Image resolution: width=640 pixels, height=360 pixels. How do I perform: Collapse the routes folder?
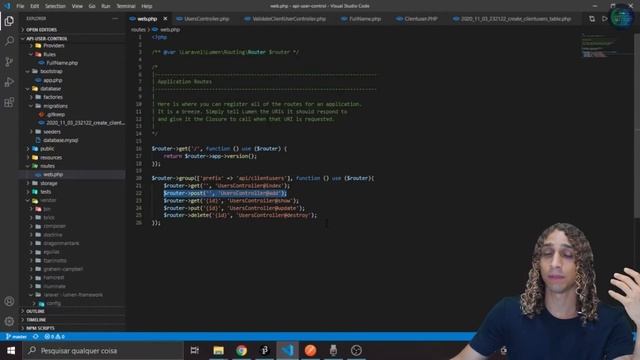[x=47, y=166]
